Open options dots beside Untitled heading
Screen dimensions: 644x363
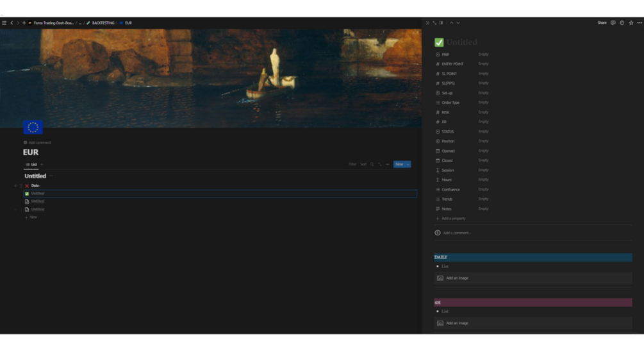51,176
